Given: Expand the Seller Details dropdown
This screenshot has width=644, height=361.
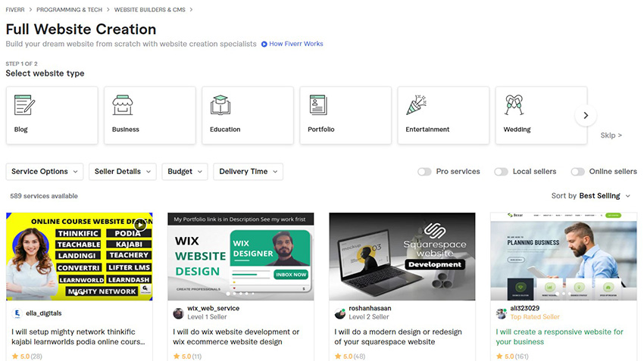Looking at the screenshot, I should click(x=123, y=172).
